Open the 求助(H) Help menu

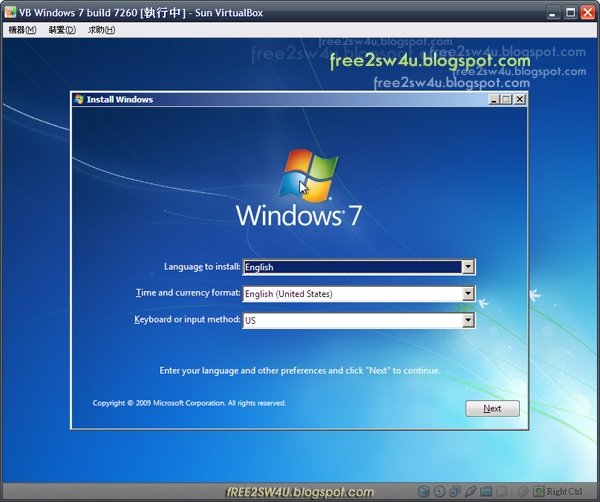(101, 30)
